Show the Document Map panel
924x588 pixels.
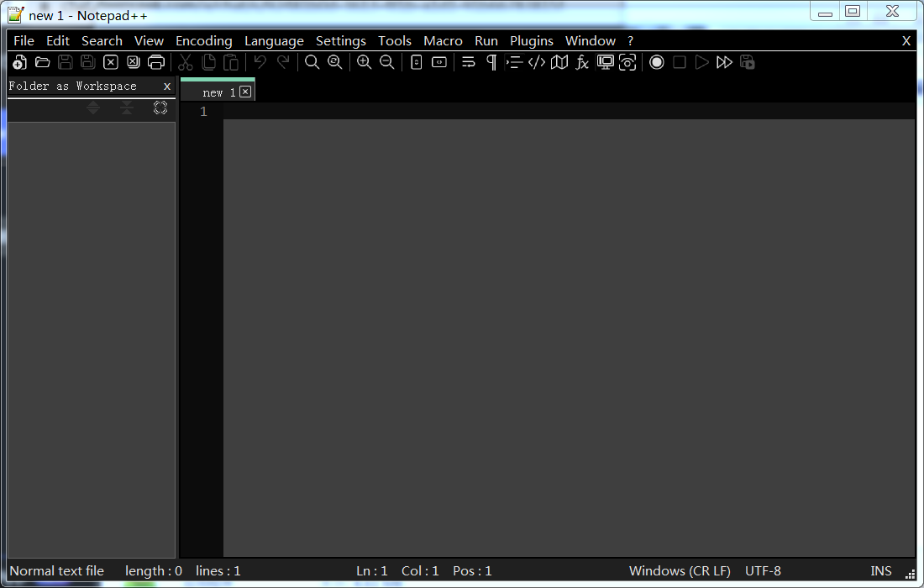pyautogui.click(x=559, y=62)
